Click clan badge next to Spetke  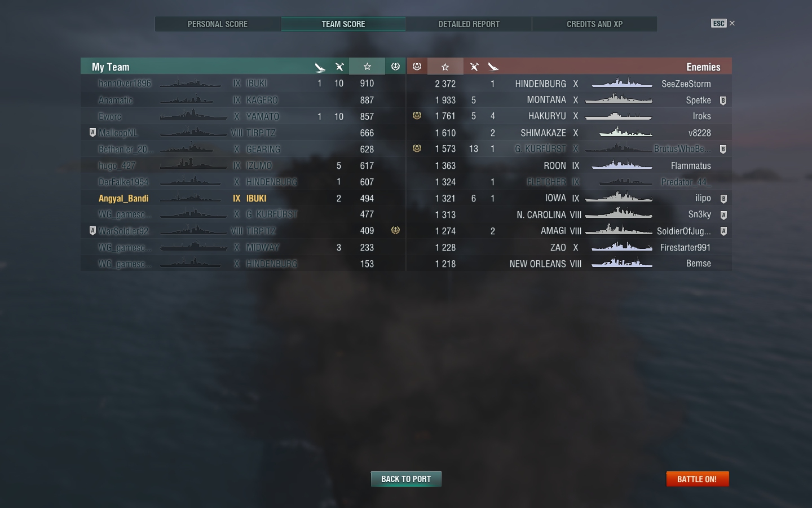coord(723,100)
